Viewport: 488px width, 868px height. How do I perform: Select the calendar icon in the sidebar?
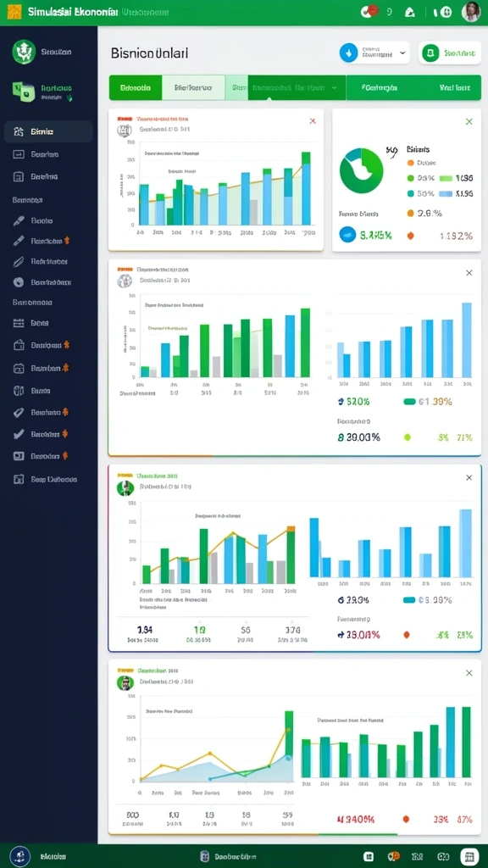click(19, 323)
